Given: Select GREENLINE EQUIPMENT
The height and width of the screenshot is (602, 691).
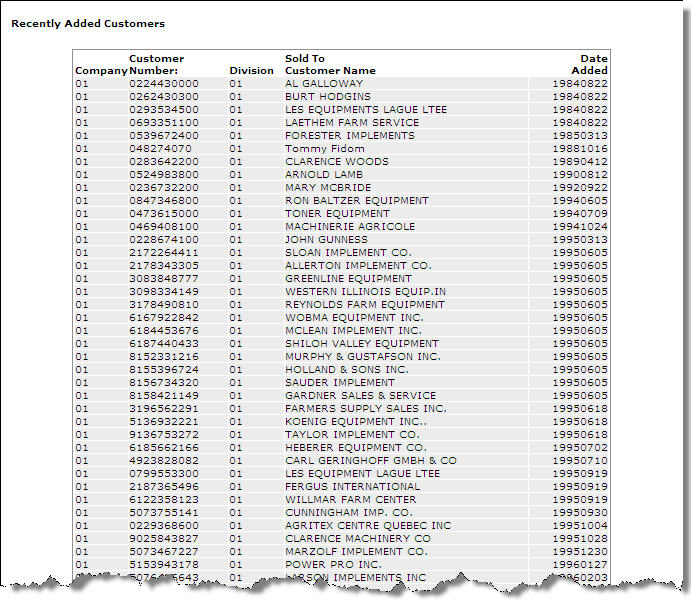Looking at the screenshot, I should tap(348, 279).
